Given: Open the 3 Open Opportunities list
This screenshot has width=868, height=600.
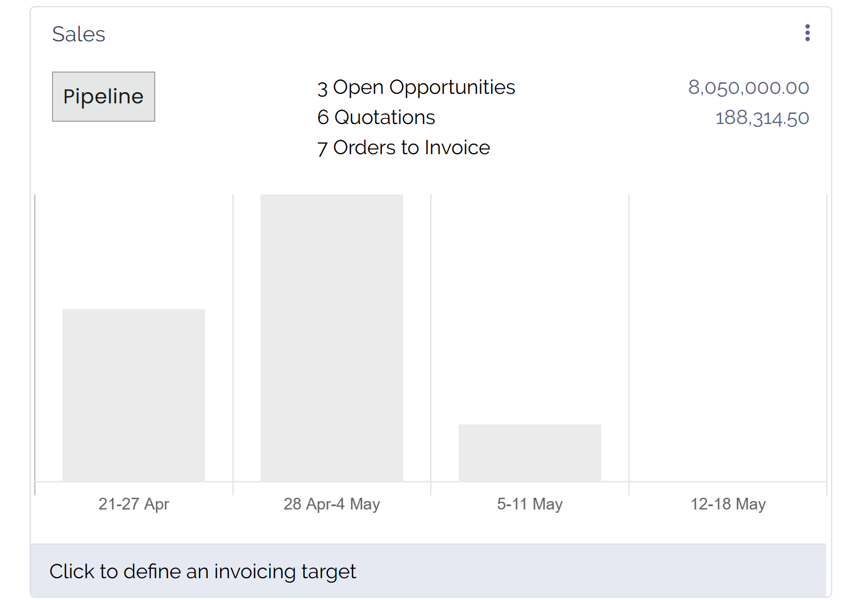Looking at the screenshot, I should pyautogui.click(x=416, y=87).
